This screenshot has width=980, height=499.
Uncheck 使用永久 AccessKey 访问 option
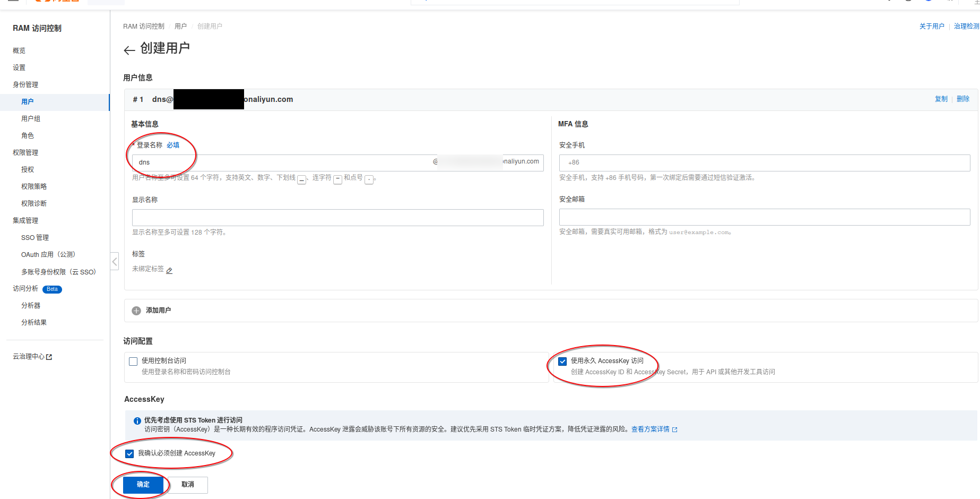(562, 362)
